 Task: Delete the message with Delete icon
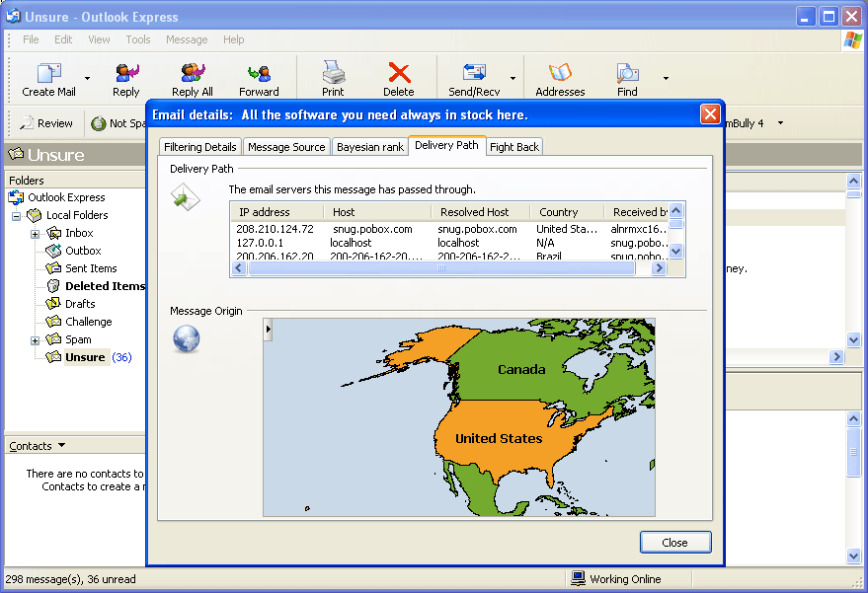(399, 74)
